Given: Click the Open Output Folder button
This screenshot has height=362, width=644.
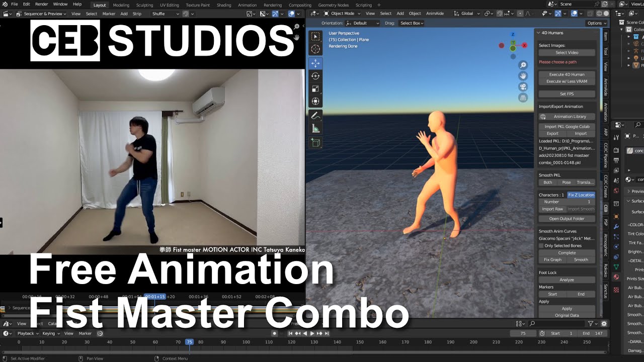Looking at the screenshot, I should (567, 219).
